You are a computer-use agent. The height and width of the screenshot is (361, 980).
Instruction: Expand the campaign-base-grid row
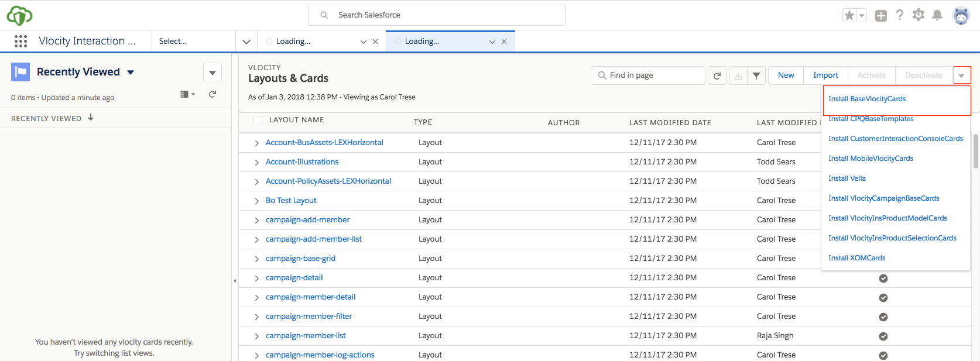click(256, 259)
